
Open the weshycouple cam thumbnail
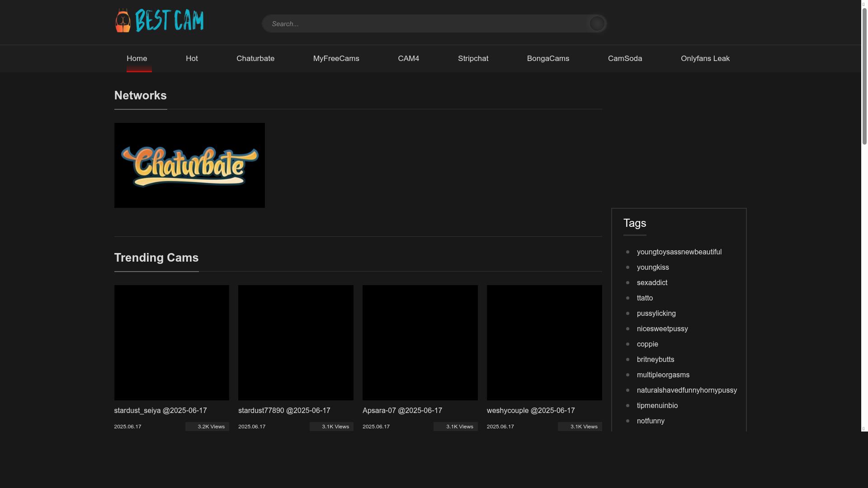[x=544, y=343]
